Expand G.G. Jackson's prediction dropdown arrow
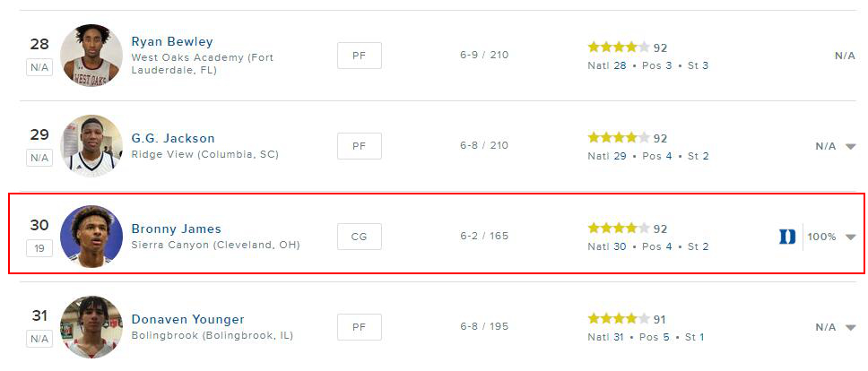 (x=851, y=147)
